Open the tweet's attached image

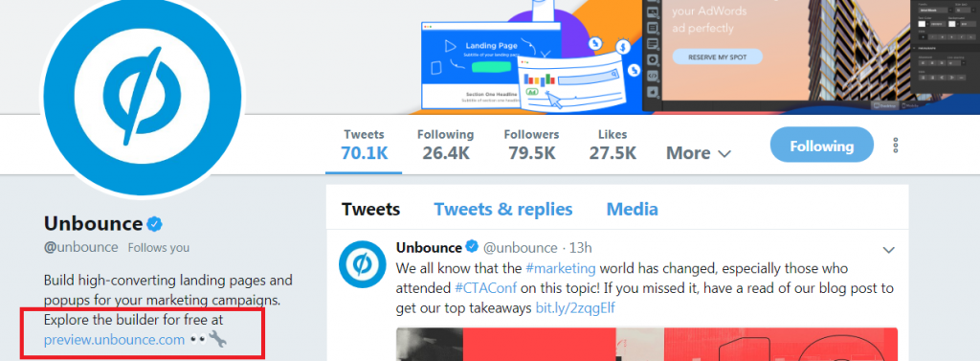(647, 344)
